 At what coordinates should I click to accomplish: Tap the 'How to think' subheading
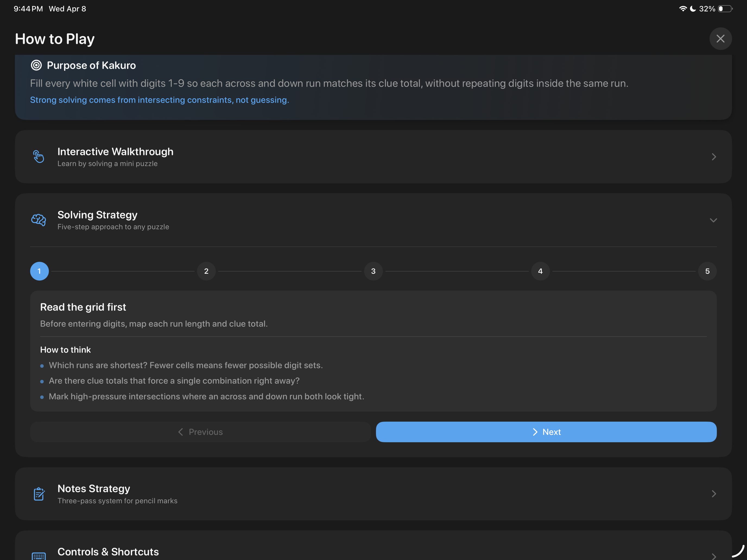point(65,350)
